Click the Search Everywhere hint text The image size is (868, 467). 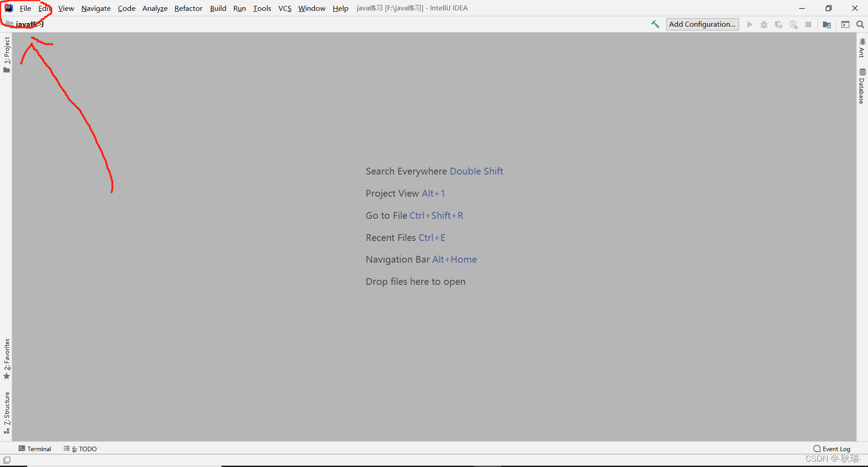point(434,171)
